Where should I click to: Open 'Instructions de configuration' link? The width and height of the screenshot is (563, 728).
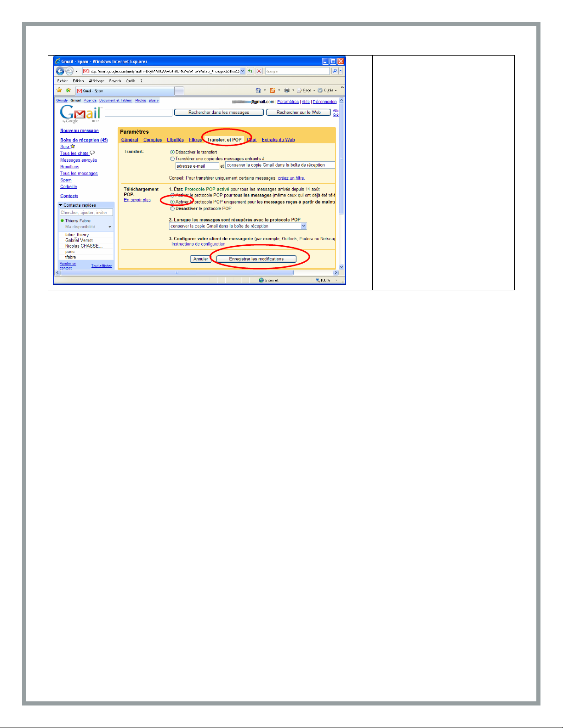tap(198, 244)
